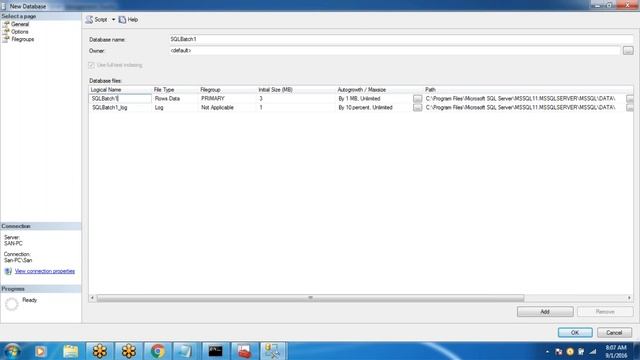This screenshot has height=360, width=640.
Task: Show hidden tray icons arrow
Action: tap(547, 351)
